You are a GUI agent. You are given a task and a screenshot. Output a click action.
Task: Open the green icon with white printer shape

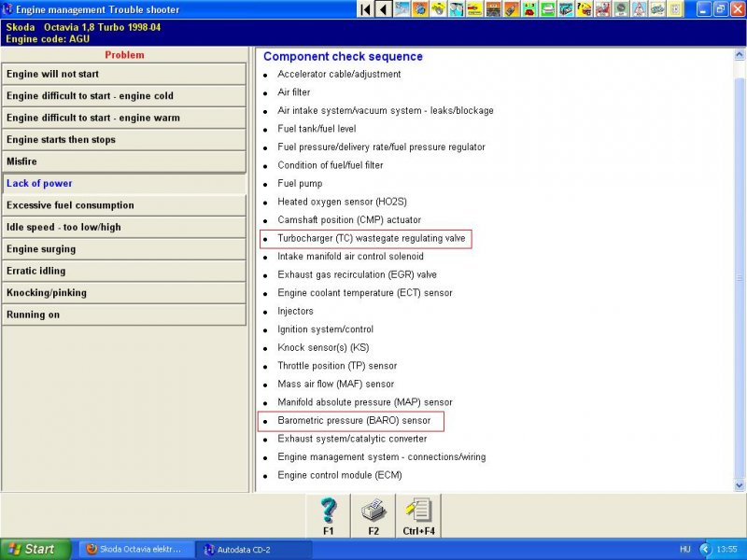pos(548,9)
